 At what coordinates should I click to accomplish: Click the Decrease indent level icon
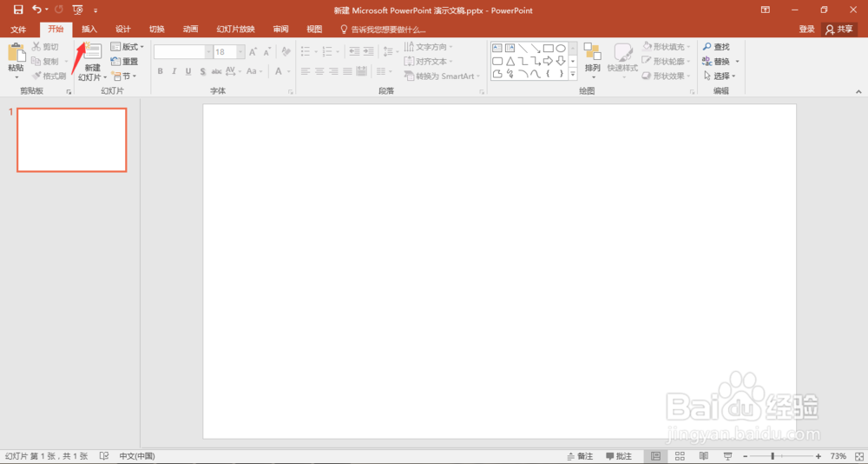click(x=354, y=51)
